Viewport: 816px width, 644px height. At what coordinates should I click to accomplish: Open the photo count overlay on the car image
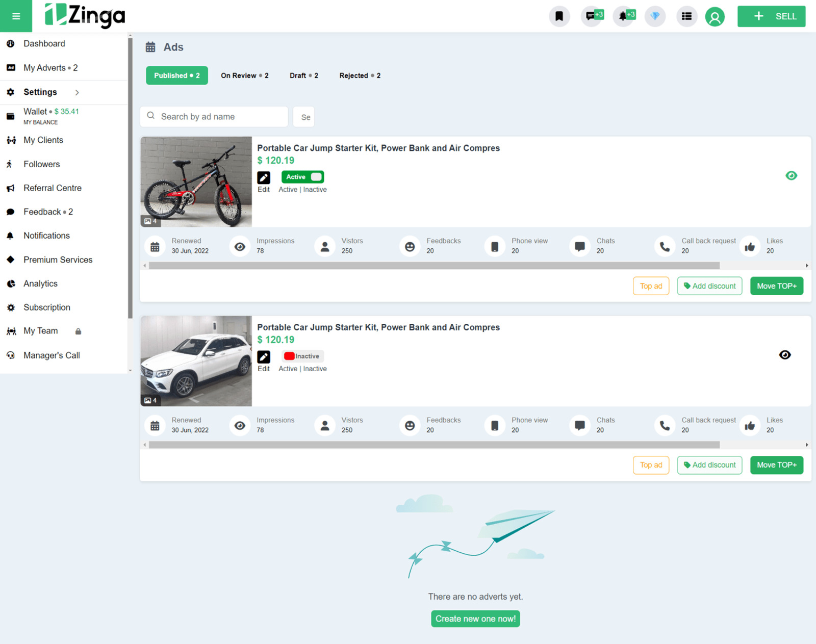tap(151, 400)
